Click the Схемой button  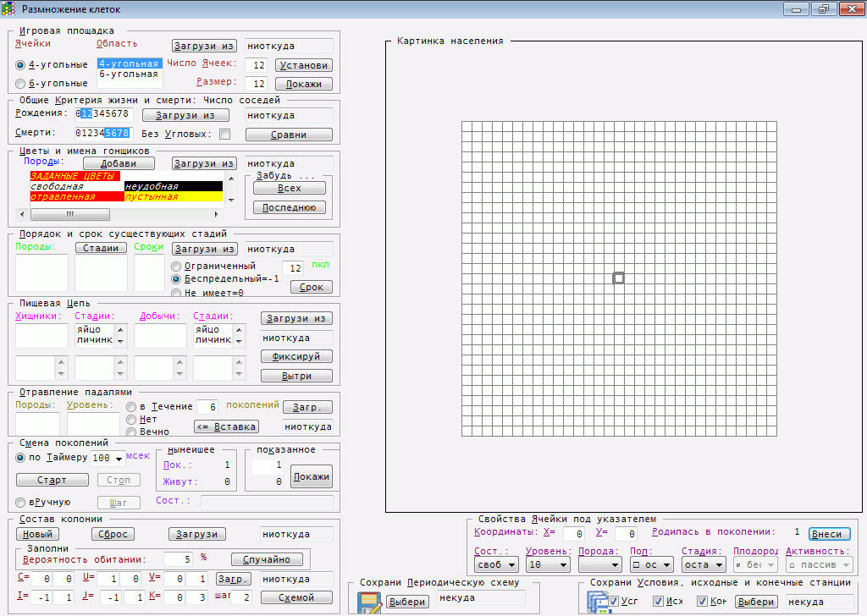click(x=296, y=597)
